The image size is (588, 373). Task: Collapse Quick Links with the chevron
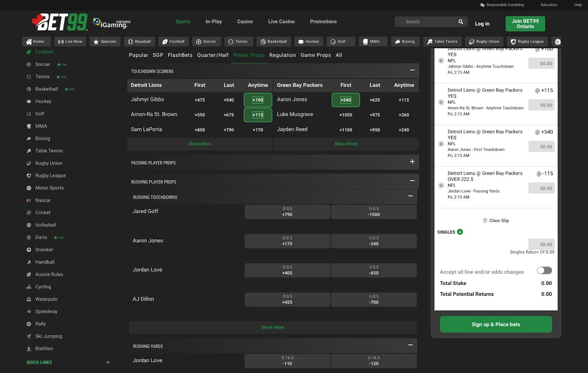pyautogui.click(x=108, y=362)
